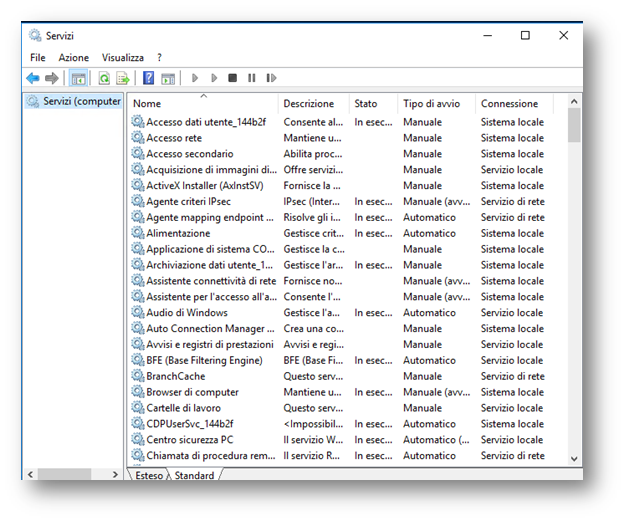Click the Stop service square icon
The height and width of the screenshot is (522, 625).
(233, 78)
